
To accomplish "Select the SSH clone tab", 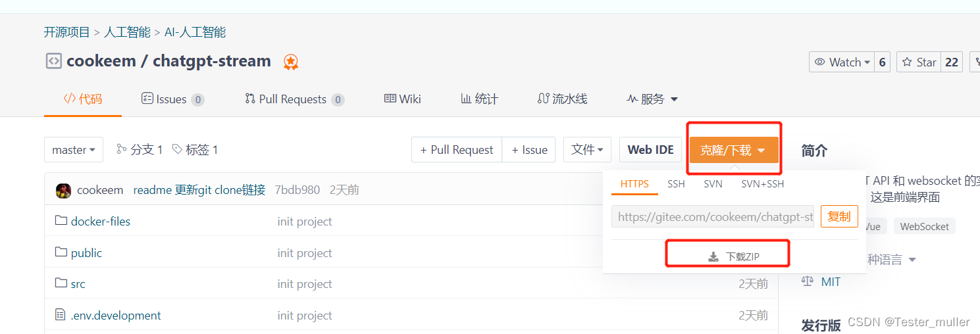I will [x=676, y=184].
